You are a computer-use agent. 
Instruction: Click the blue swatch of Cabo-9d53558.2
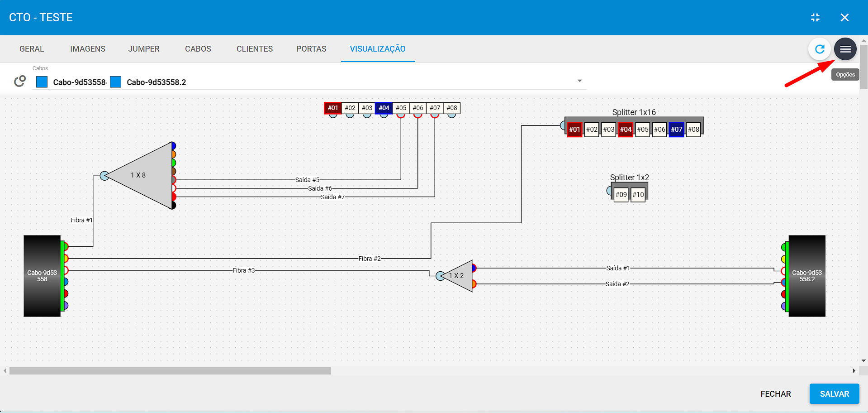click(116, 82)
